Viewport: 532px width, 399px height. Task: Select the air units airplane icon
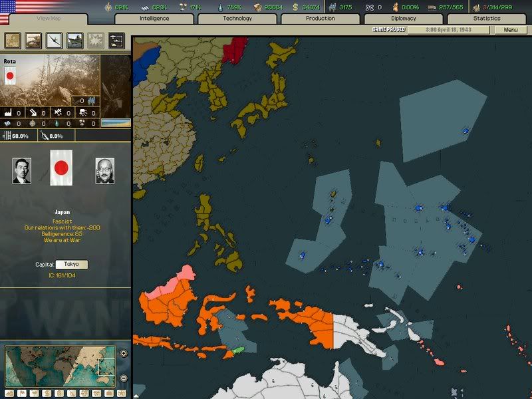(55, 41)
